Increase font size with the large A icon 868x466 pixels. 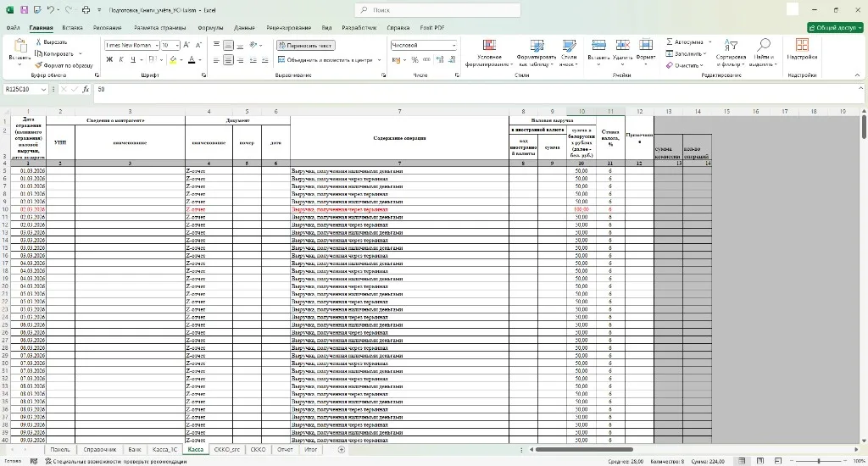point(186,45)
